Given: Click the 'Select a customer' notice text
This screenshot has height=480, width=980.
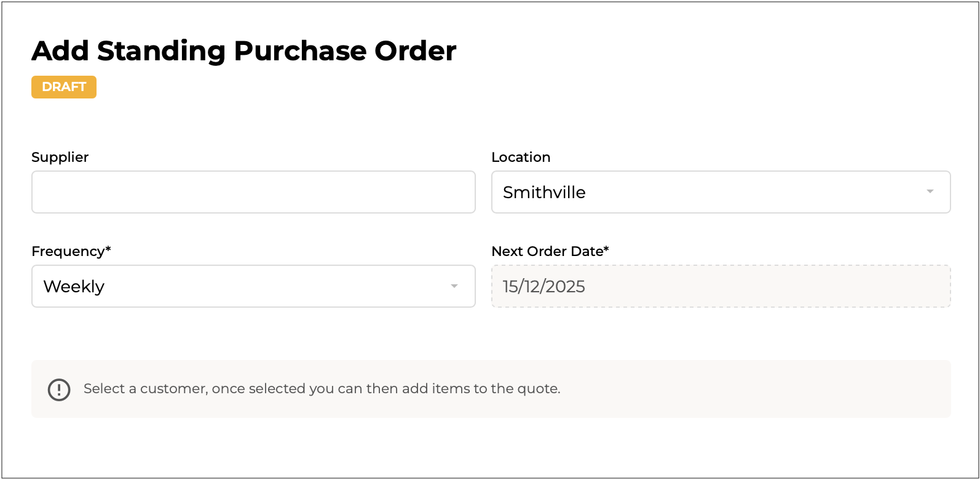Looking at the screenshot, I should [322, 389].
